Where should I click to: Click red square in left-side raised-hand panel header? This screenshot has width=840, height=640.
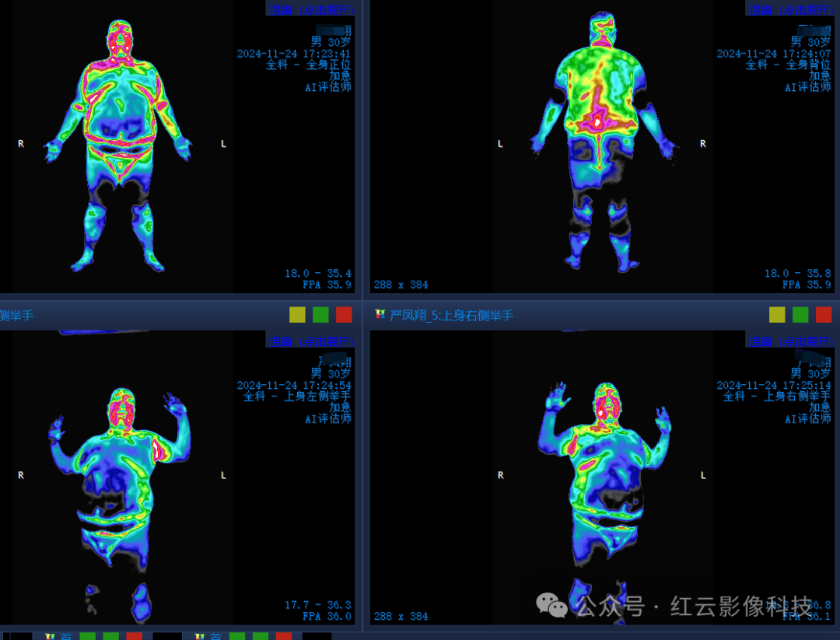pyautogui.click(x=344, y=315)
